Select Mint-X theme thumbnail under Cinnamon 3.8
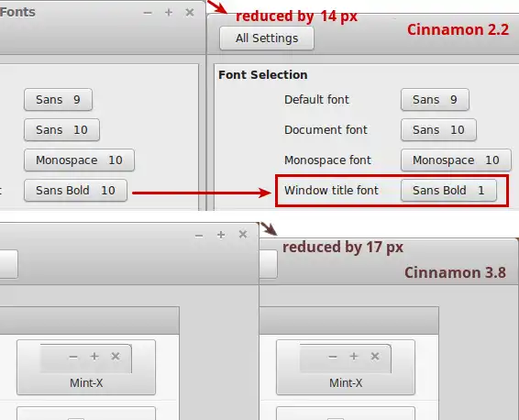Screen dimensions: 519x420 point(346,367)
